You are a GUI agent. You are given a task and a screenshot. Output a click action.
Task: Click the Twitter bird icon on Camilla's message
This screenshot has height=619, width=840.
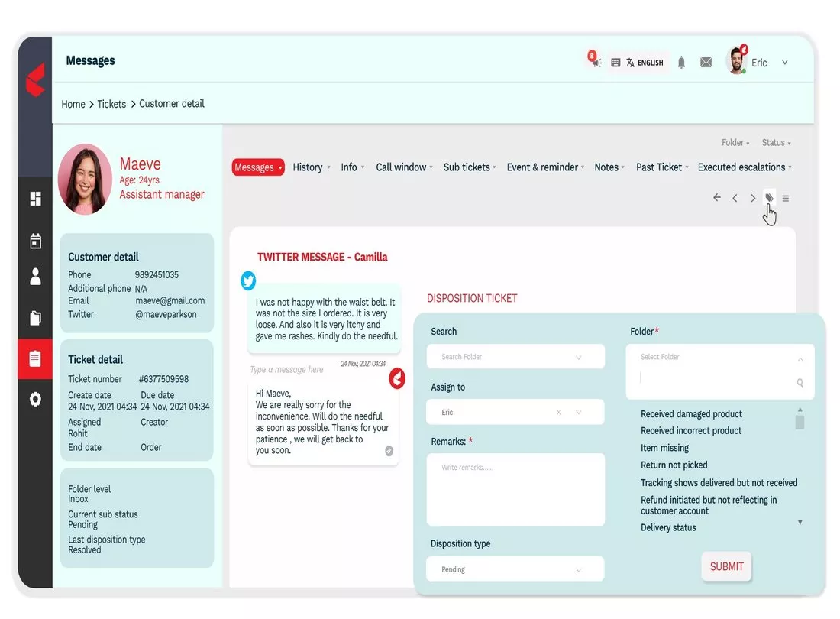[x=248, y=280]
